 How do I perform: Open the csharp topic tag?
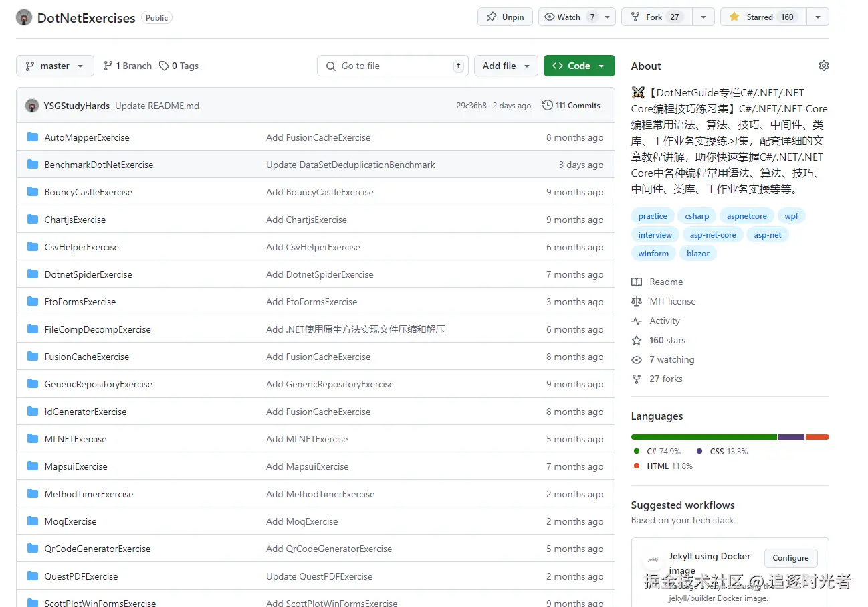click(697, 216)
